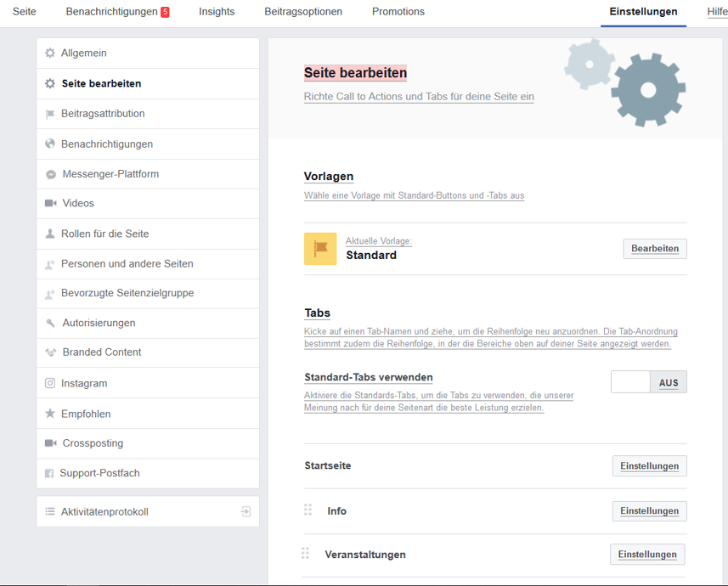Click Bearbeiten button for current template
This screenshot has height=586, width=728.
(655, 249)
